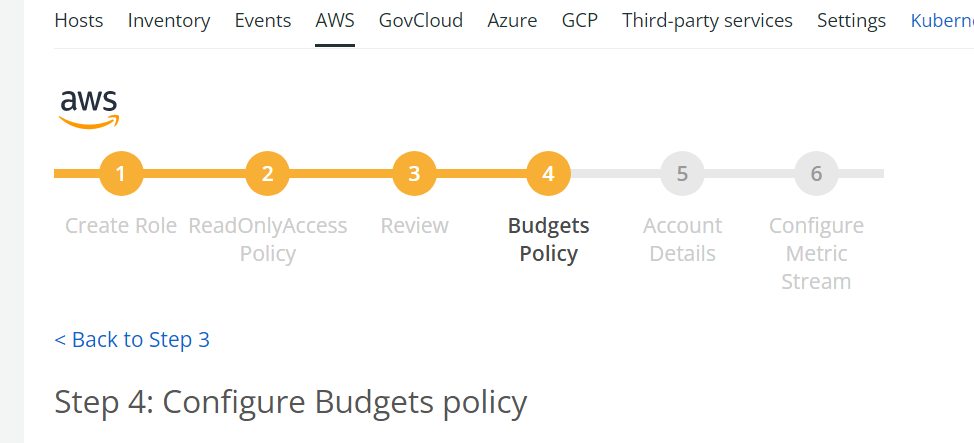Select step 6 circle in wizard

click(x=817, y=173)
